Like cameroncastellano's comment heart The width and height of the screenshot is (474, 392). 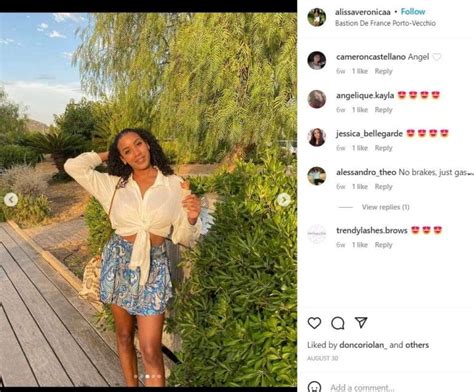coord(437,57)
